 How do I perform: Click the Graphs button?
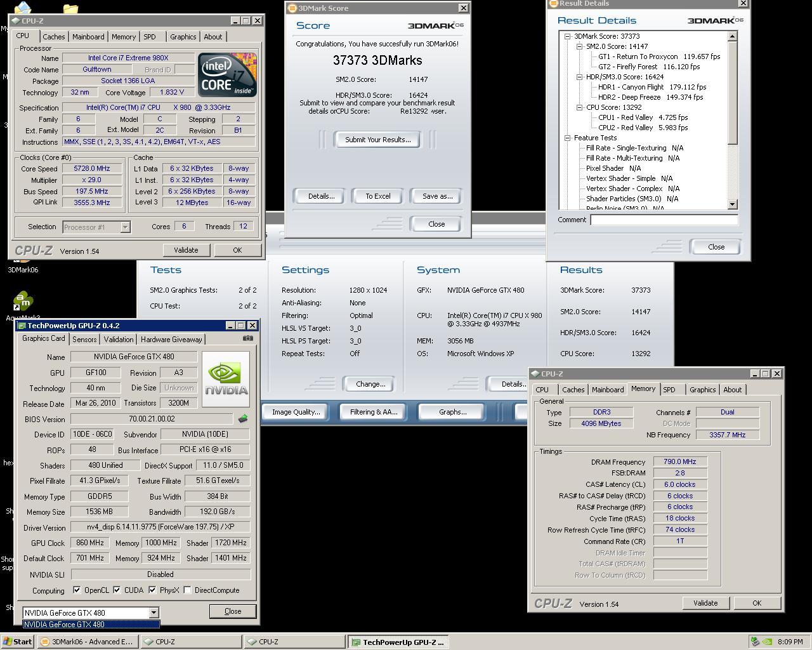tap(452, 412)
